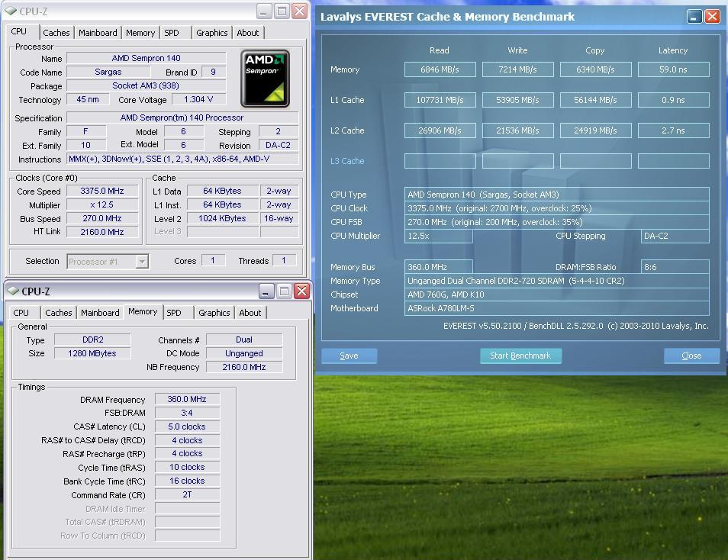Close the EVEREST benchmark window
Image resolution: width=728 pixels, height=560 pixels.
tap(712, 17)
